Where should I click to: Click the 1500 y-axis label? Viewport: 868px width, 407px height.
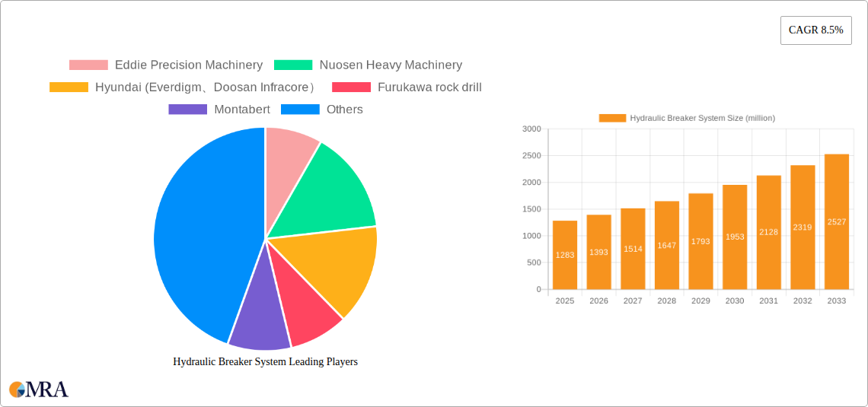coord(531,209)
